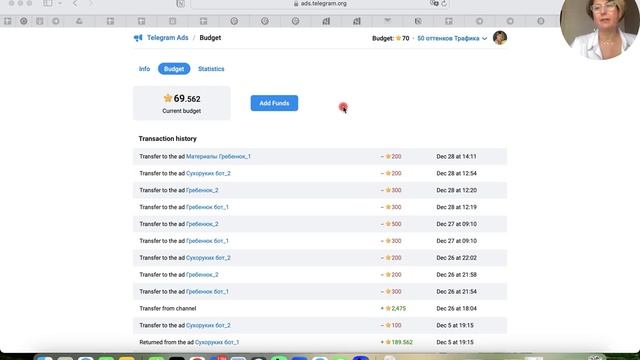This screenshot has height=360, width=640.
Task: Open Гребенюк бот_1 link from Dec 26 at 21:54
Action: coord(207,292)
